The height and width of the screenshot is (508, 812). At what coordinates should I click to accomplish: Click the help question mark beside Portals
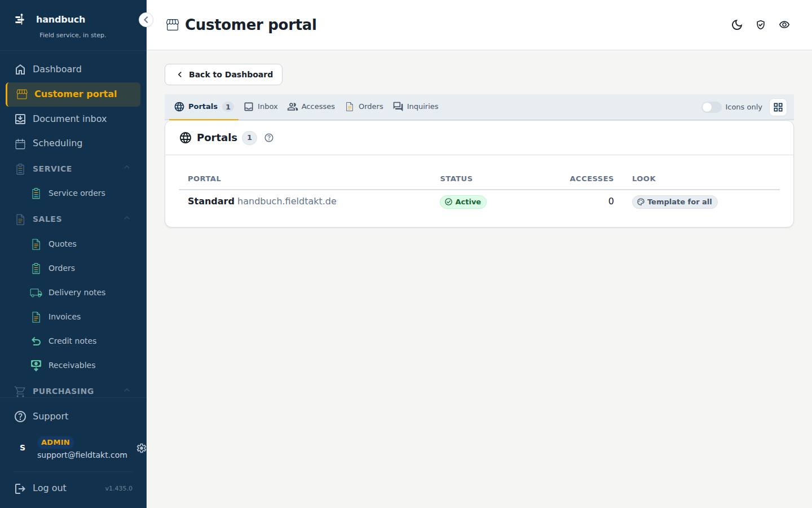click(269, 138)
